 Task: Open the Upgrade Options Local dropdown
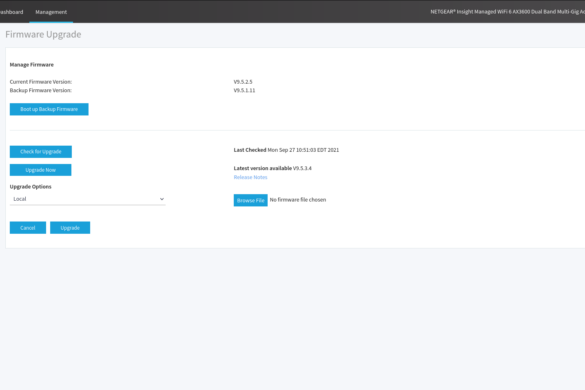pyautogui.click(x=87, y=199)
